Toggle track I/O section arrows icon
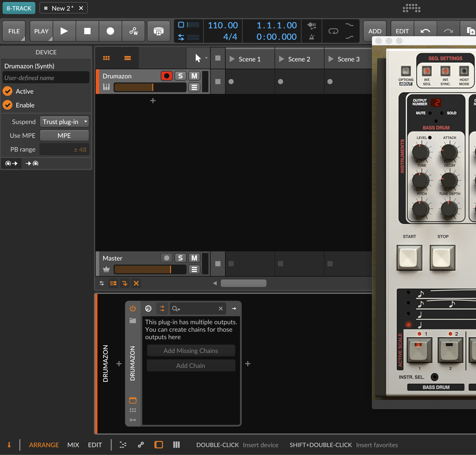The image size is (476, 455). (102, 283)
